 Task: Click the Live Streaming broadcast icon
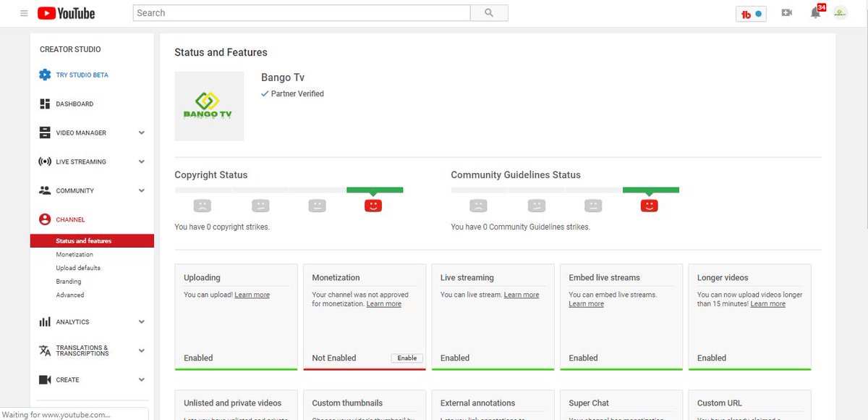pyautogui.click(x=45, y=161)
